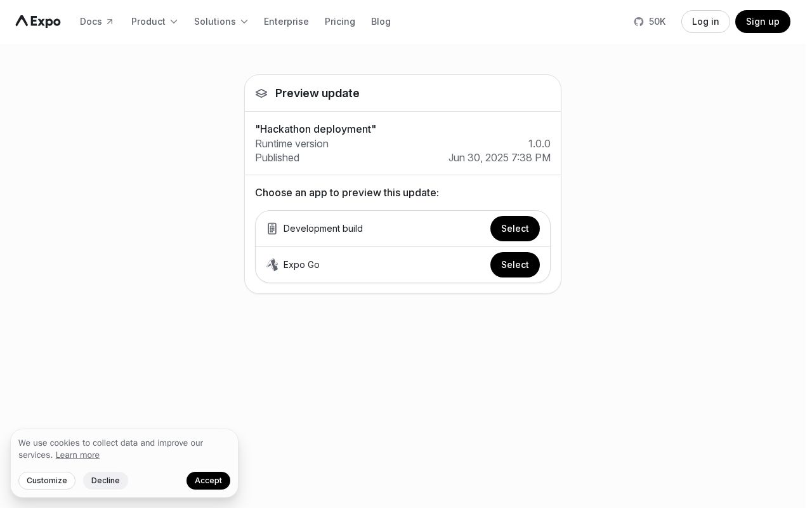Click the Choose an app prompt text
The image size is (812, 508).
click(347, 192)
